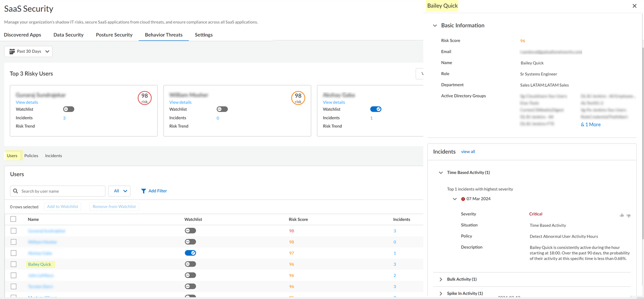Click the Add Filter funnel icon
Screen dimensions: 644x299
point(143,191)
